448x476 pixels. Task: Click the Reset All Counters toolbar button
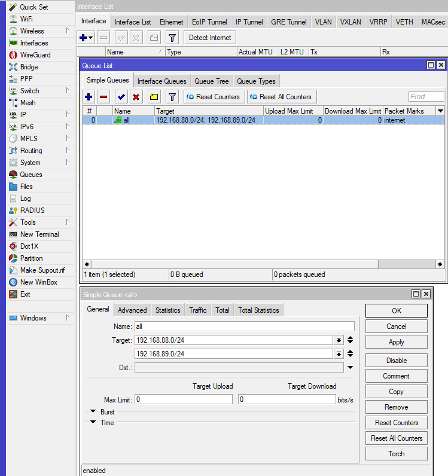click(x=281, y=97)
